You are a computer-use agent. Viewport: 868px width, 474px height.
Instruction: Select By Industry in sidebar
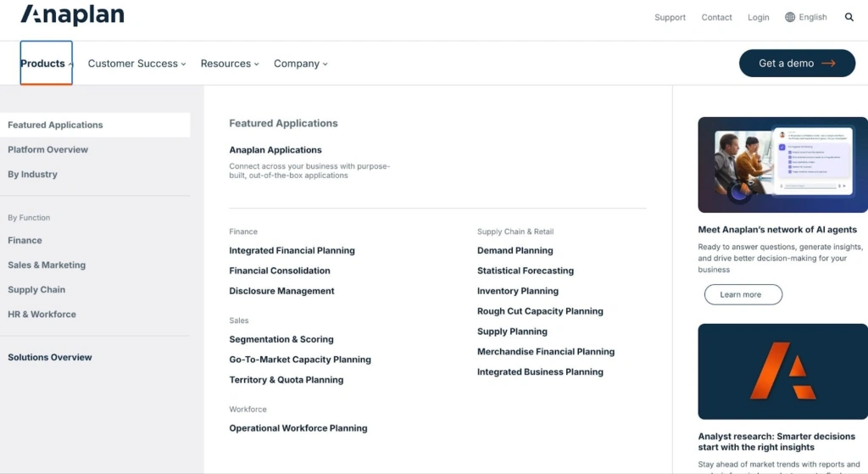[x=33, y=174]
